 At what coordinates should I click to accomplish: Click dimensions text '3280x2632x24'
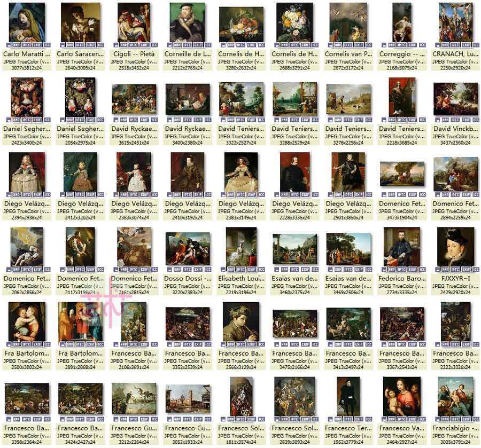point(241,68)
